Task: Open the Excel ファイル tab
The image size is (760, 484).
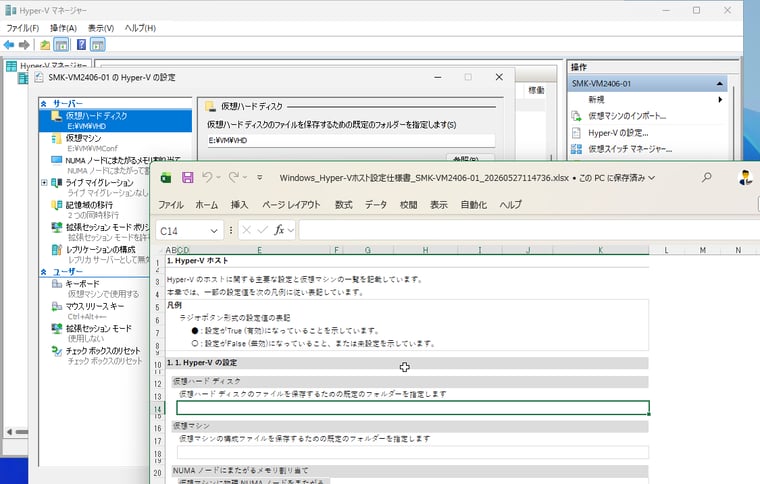Action: pos(171,205)
